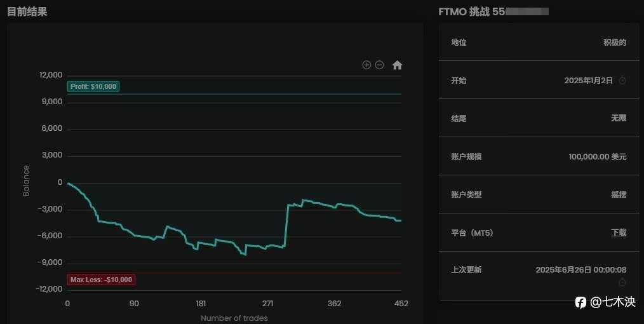
Task: Click the Profit: $10,000 target label
Action: coord(93,86)
